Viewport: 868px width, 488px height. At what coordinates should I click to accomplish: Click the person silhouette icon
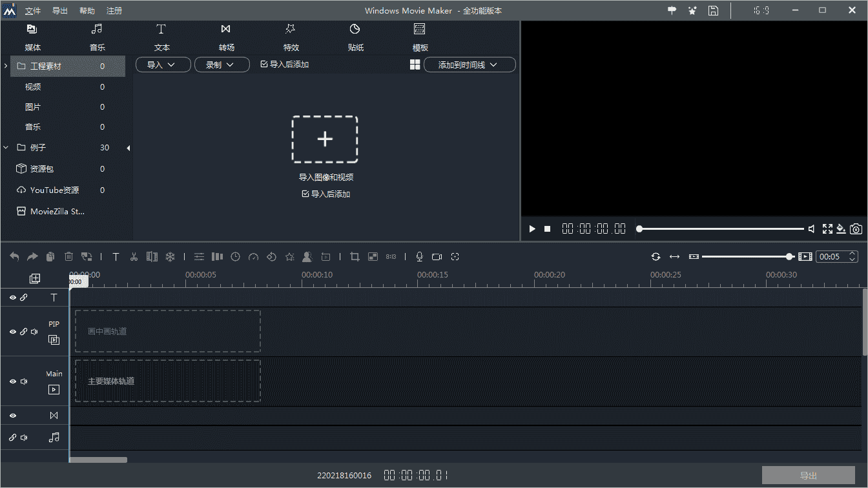pyautogui.click(x=307, y=257)
